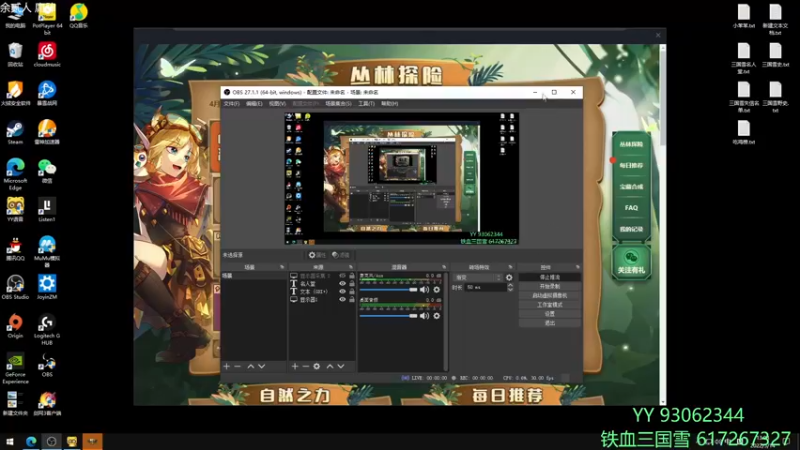
Task: Open MuMu模拟器 desktop icon
Action: point(47,251)
